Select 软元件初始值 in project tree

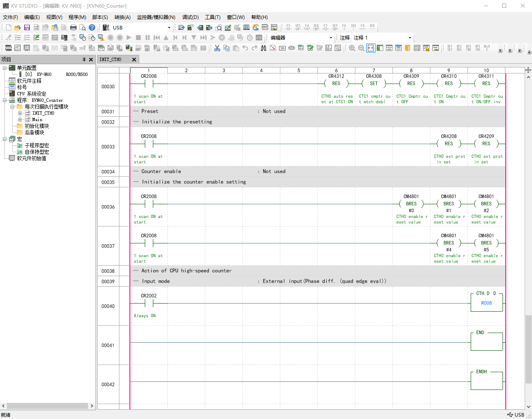[31, 158]
